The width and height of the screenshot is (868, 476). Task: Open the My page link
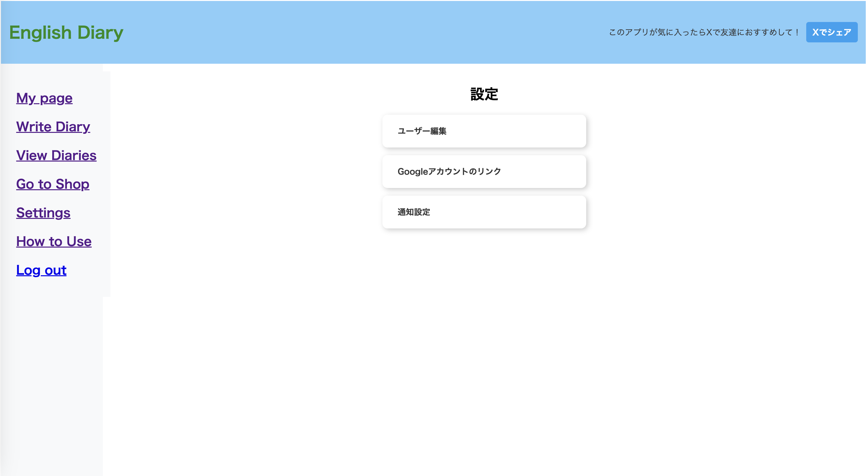44,98
